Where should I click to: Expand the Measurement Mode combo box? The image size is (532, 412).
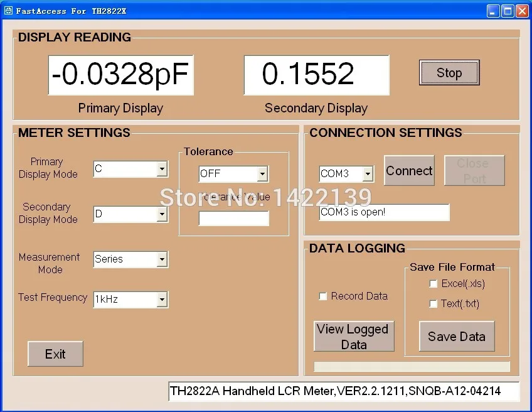(x=162, y=259)
